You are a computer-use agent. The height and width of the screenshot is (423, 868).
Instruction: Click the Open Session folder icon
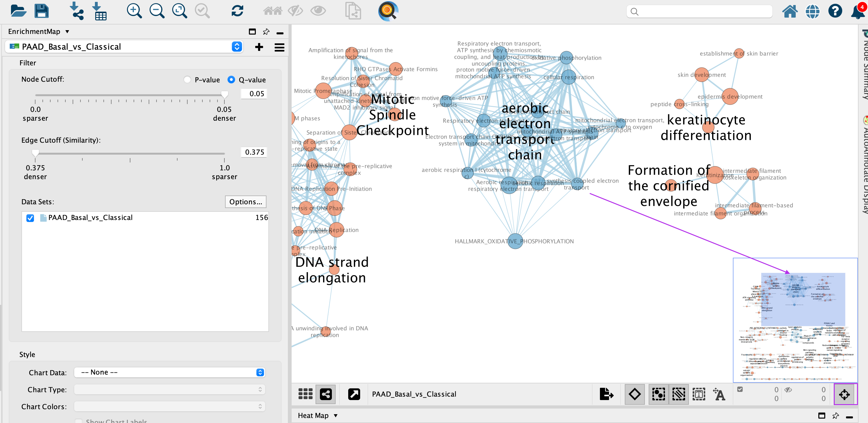[18, 11]
